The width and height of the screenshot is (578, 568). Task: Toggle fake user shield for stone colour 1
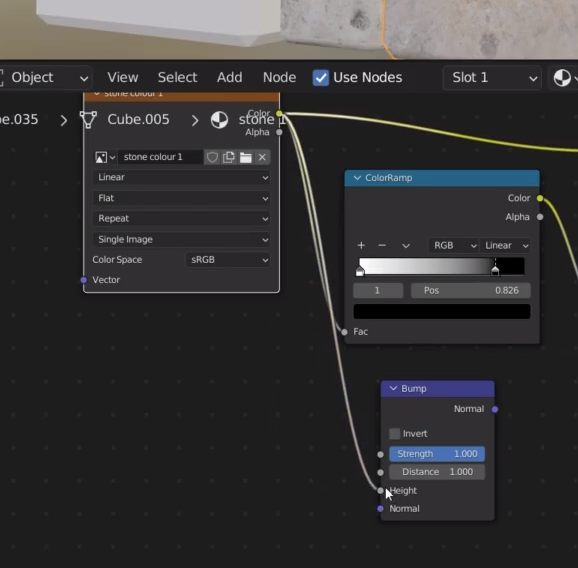(212, 157)
